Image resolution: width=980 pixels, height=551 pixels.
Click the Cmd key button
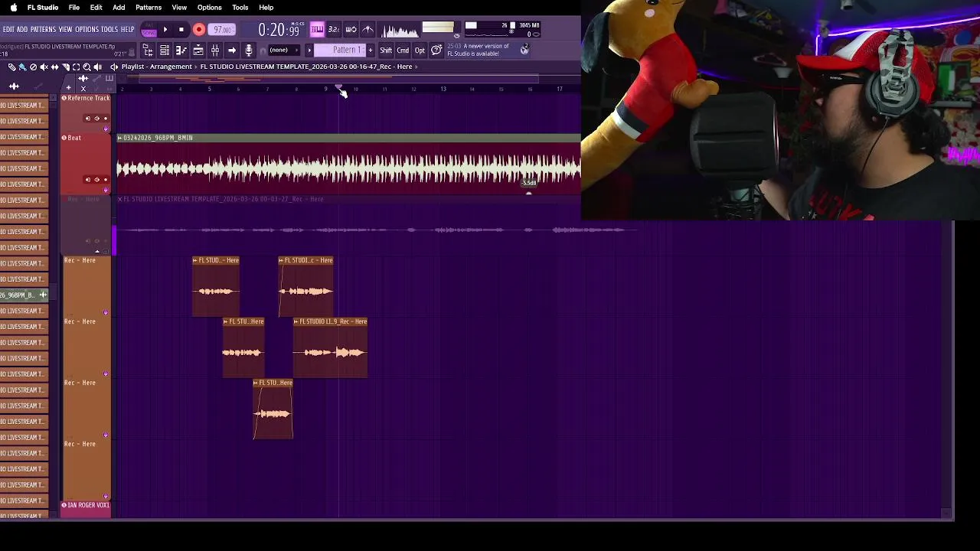click(403, 51)
